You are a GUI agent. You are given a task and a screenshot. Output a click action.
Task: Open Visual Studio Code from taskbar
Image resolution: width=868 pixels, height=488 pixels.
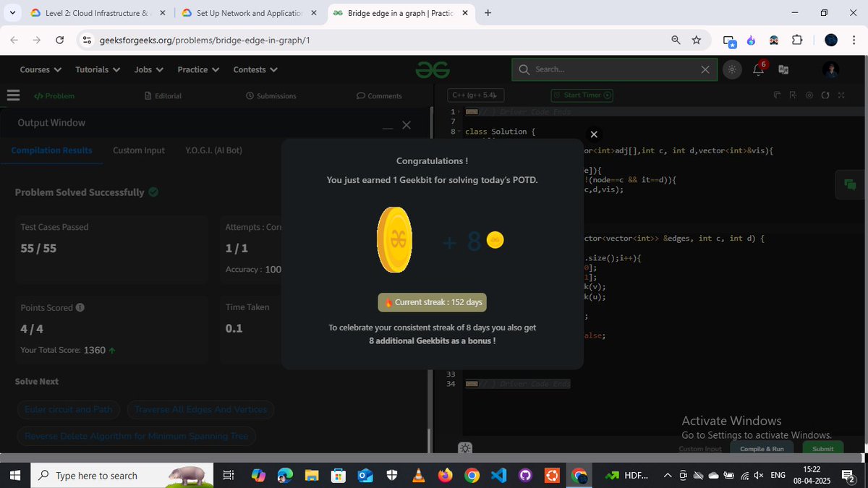498,475
